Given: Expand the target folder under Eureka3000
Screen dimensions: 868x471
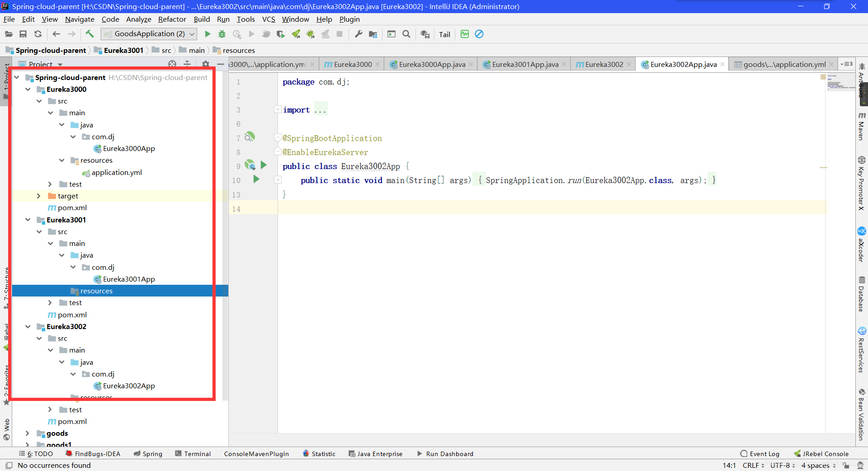Looking at the screenshot, I should click(x=39, y=196).
